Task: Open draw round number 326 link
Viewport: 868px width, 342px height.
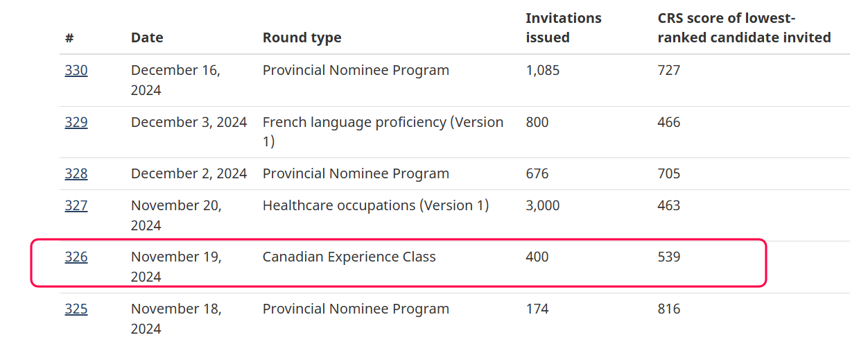Action: point(76,257)
